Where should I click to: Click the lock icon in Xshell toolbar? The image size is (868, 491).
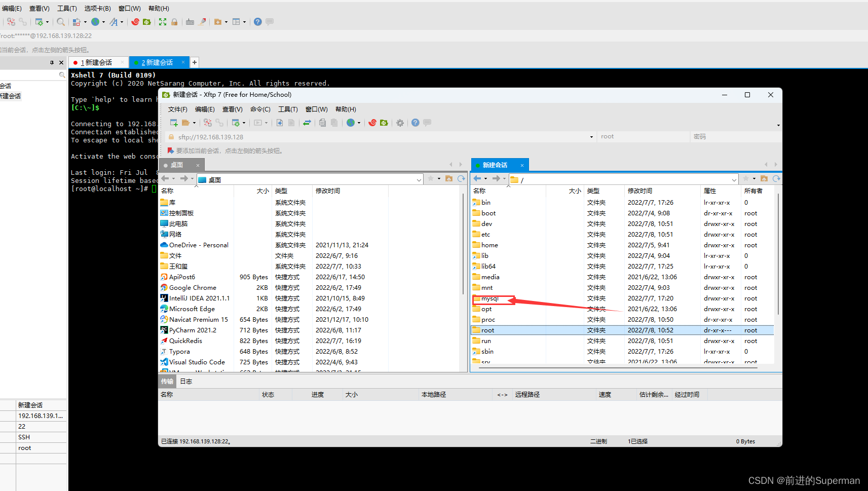[174, 22]
